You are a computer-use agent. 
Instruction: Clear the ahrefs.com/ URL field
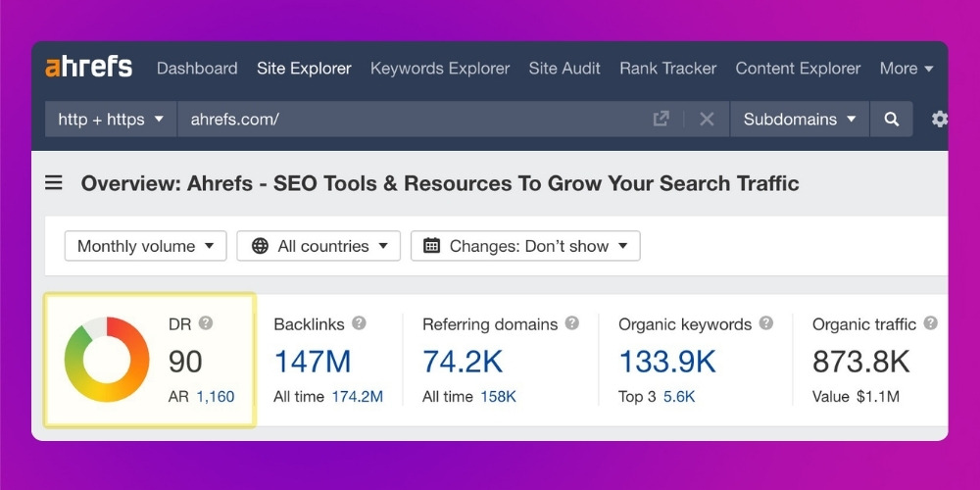707,119
